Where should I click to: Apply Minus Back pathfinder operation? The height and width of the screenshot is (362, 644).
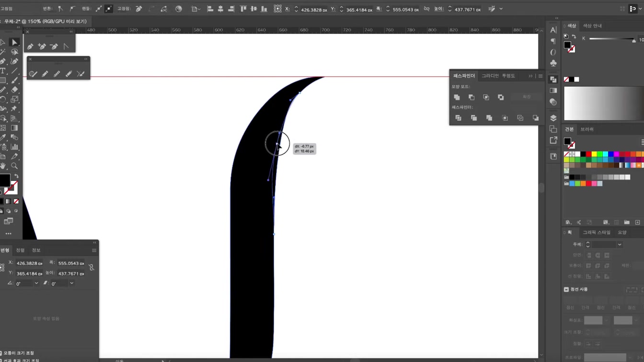pyautogui.click(x=535, y=118)
